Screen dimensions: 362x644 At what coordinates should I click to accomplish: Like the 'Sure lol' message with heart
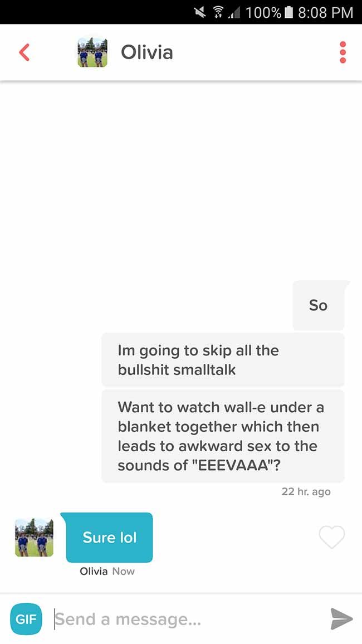331,537
